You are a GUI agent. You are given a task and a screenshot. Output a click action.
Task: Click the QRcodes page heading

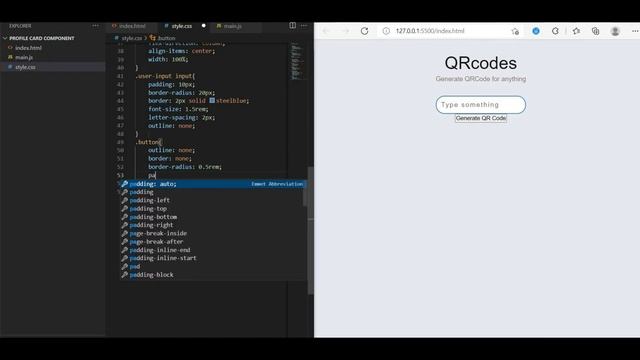[480, 63]
